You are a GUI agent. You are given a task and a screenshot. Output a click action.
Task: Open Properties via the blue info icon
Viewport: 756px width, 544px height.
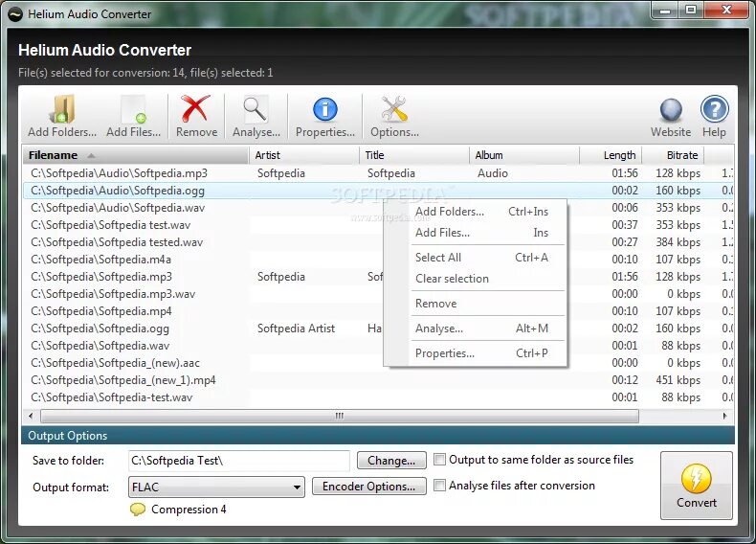tap(325, 109)
